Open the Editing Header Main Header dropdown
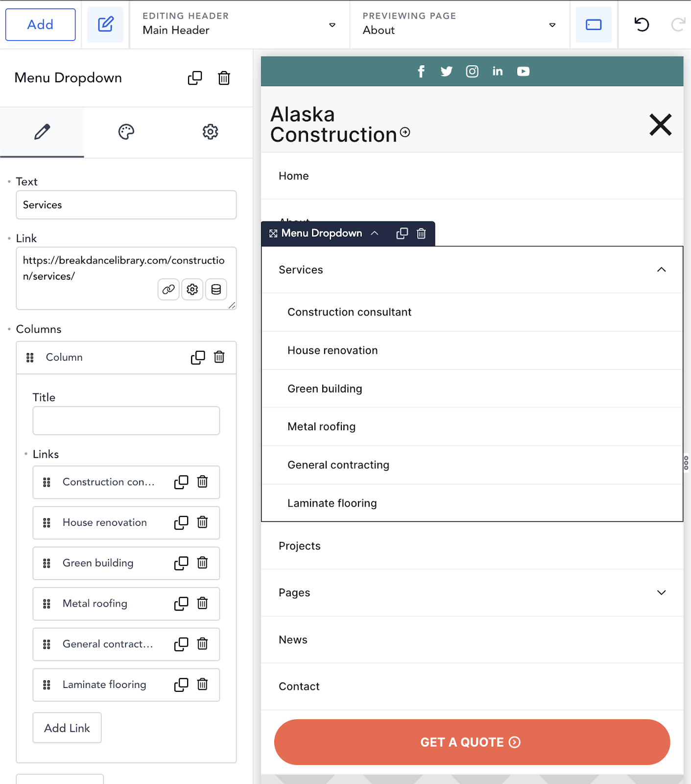691x784 pixels. click(239, 24)
